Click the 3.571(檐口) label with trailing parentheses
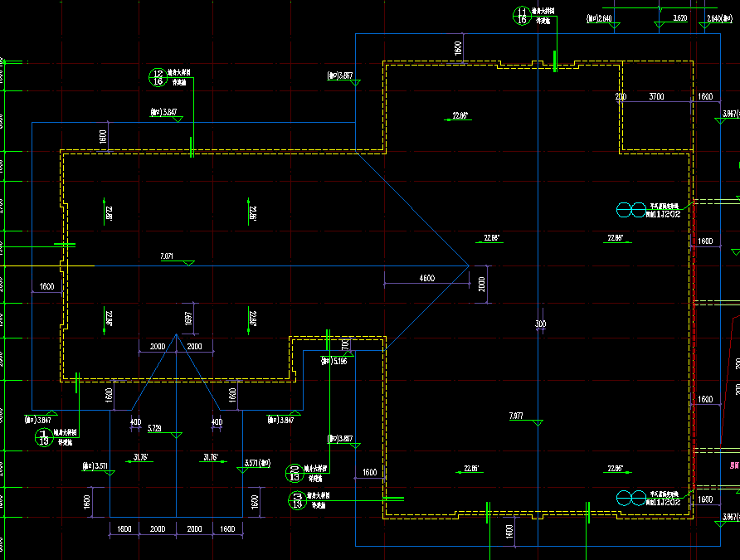The image size is (740, 560). click(257, 463)
